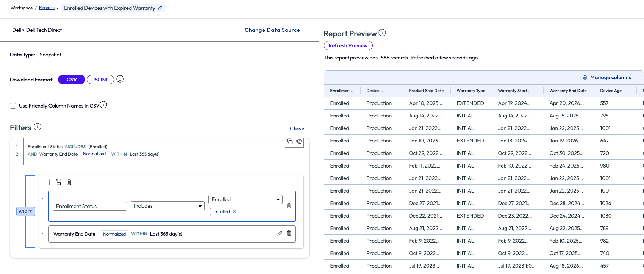Enable Use Friendly Column Names checkbox
The height and width of the screenshot is (274, 644).
[x=13, y=106]
